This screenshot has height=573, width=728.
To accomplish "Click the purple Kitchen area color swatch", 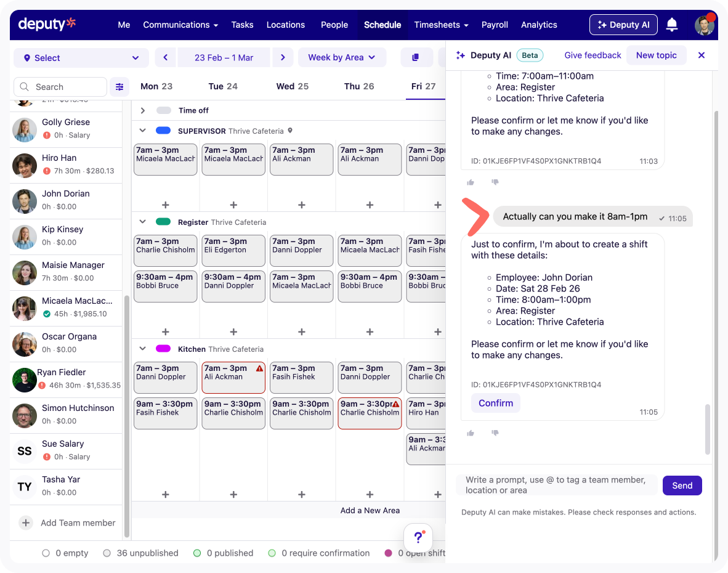I will coord(163,349).
